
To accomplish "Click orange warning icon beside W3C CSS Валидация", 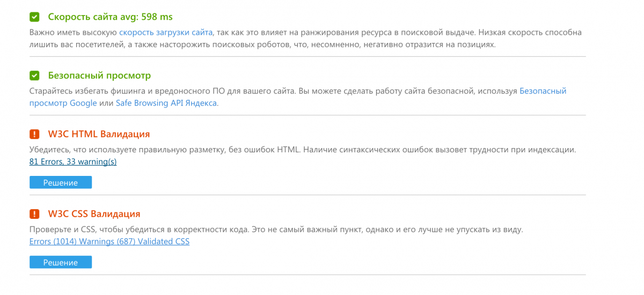I will pos(34,214).
